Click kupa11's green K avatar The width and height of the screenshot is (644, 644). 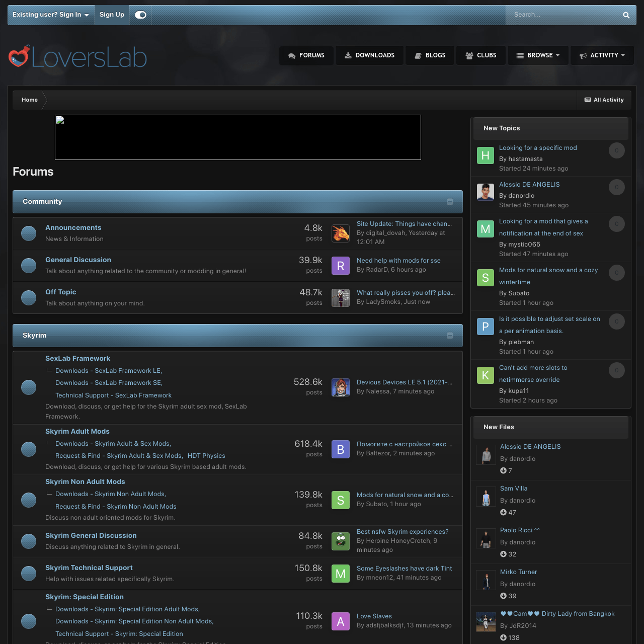486,375
